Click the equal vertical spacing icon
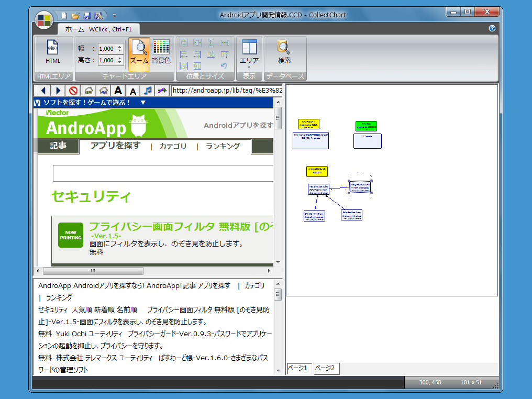532x399 pixels. (x=210, y=43)
